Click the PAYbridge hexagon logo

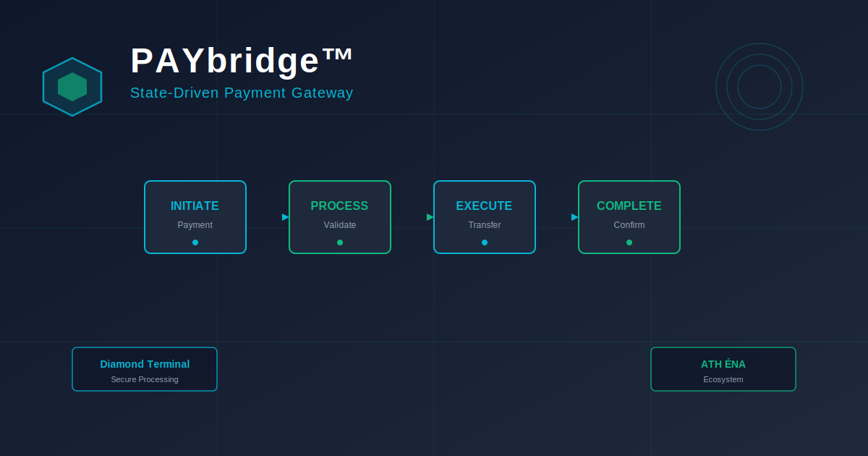click(72, 87)
